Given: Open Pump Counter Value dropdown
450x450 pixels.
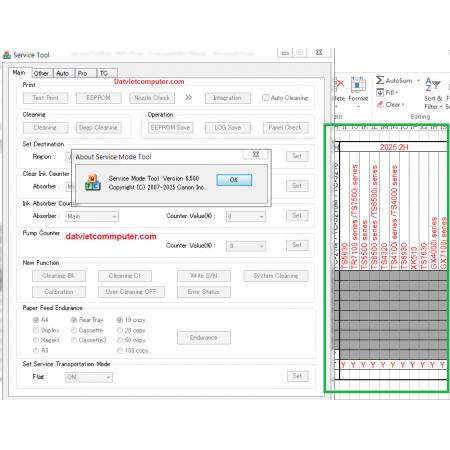Looking at the screenshot, I should pos(246,246).
